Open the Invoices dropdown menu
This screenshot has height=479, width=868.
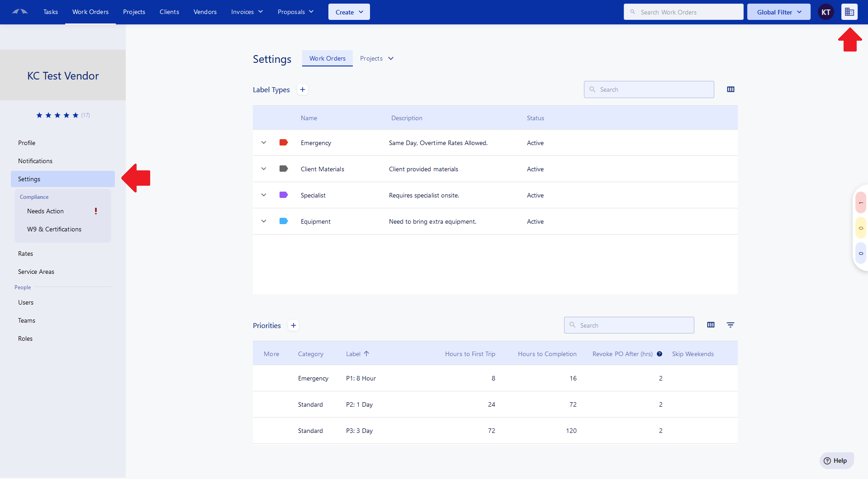[x=247, y=12]
